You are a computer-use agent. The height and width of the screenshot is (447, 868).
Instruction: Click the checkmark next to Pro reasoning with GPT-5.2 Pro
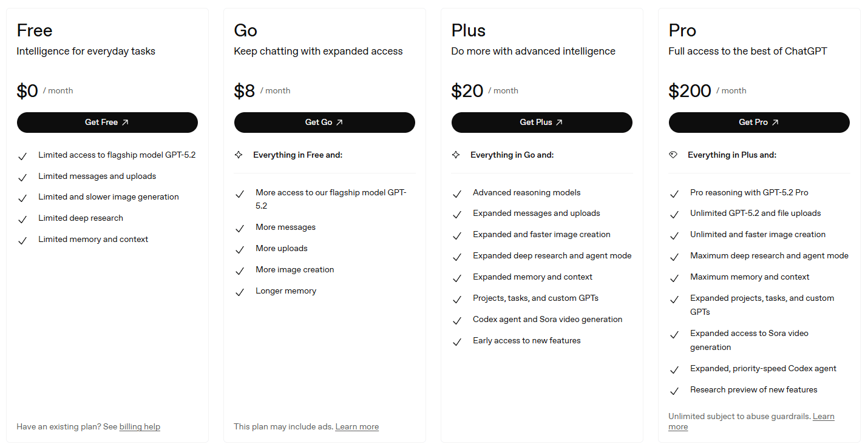674,193
